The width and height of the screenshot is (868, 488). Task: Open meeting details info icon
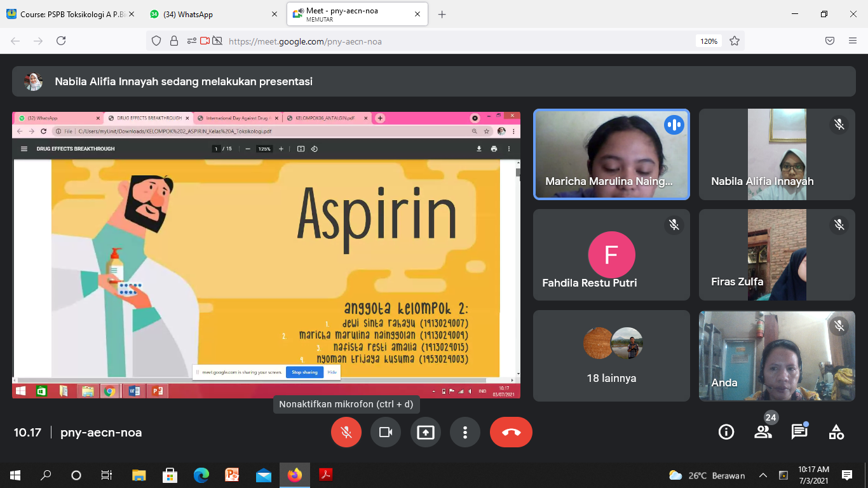pyautogui.click(x=726, y=432)
